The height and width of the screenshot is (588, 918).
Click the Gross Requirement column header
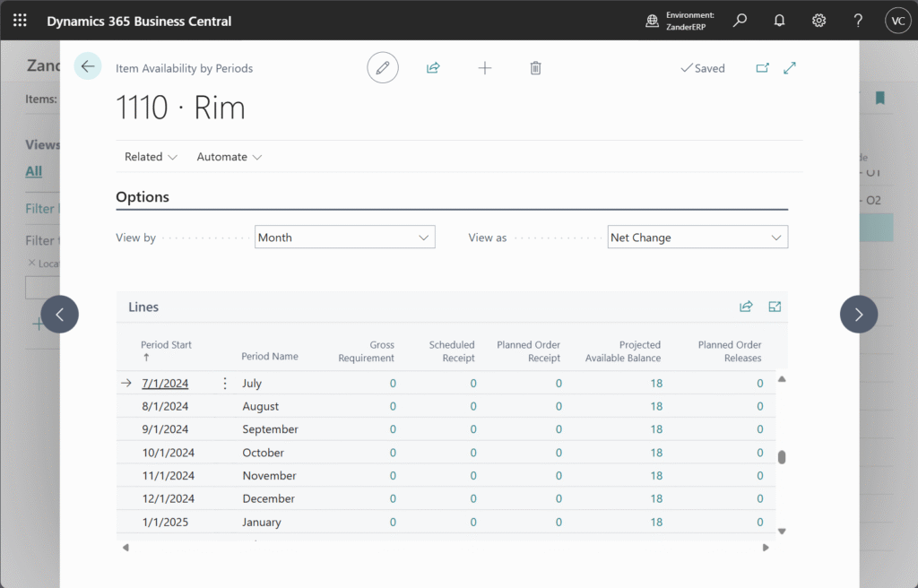pos(367,351)
